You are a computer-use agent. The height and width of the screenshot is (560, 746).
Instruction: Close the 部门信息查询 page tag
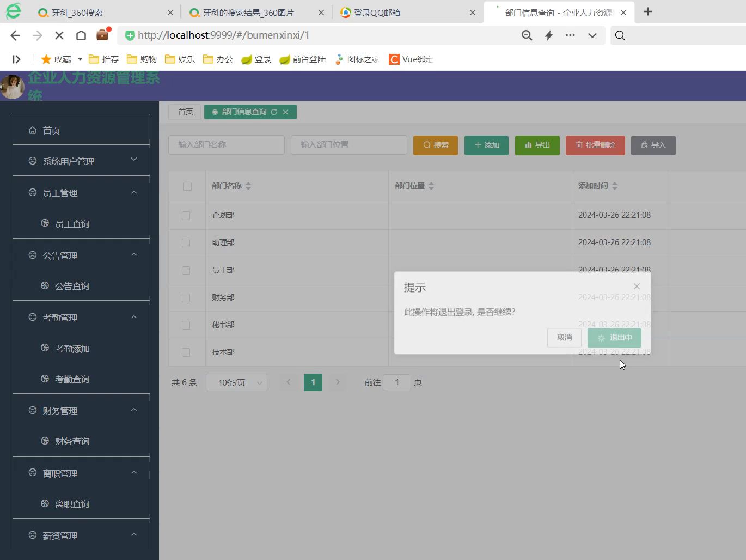(x=285, y=112)
